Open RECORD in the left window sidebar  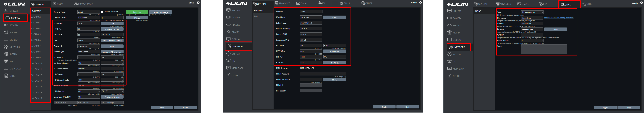(11, 25)
